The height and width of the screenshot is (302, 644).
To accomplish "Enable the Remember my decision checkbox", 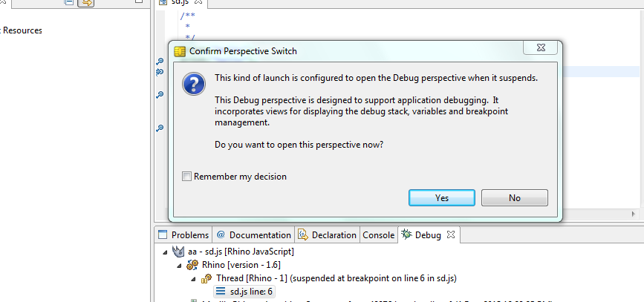I will [x=186, y=177].
